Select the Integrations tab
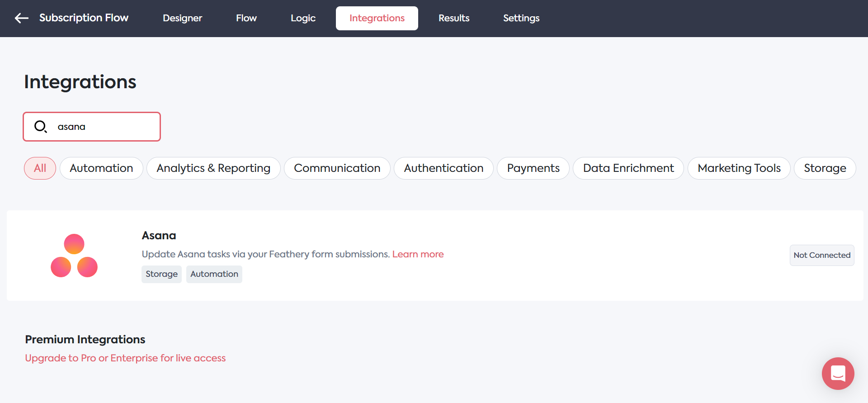868x403 pixels. coord(377,18)
